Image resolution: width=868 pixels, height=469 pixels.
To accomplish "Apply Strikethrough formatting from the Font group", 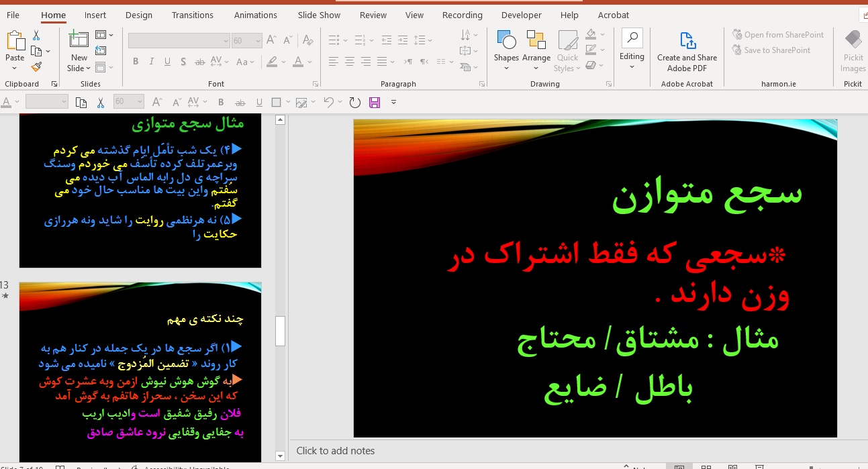I will pos(199,61).
